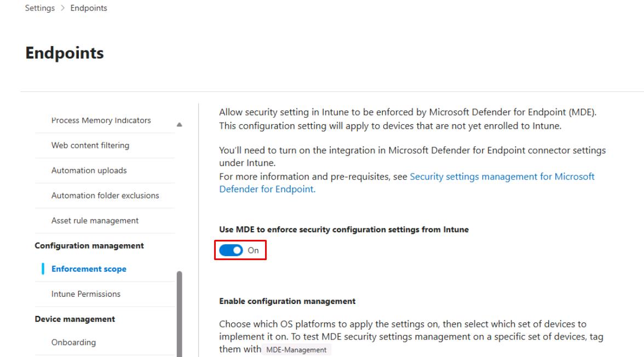Screen dimensions: 644x357
Task: Open Process Memory Indicators settings
Action: pos(101,120)
